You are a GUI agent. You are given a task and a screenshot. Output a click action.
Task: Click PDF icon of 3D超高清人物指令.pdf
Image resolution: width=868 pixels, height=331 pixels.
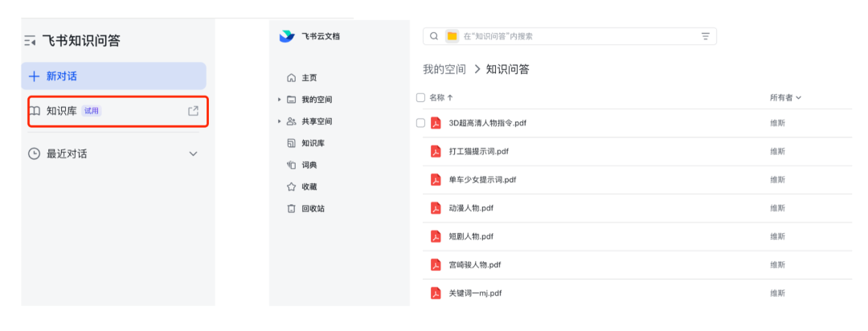pos(436,123)
